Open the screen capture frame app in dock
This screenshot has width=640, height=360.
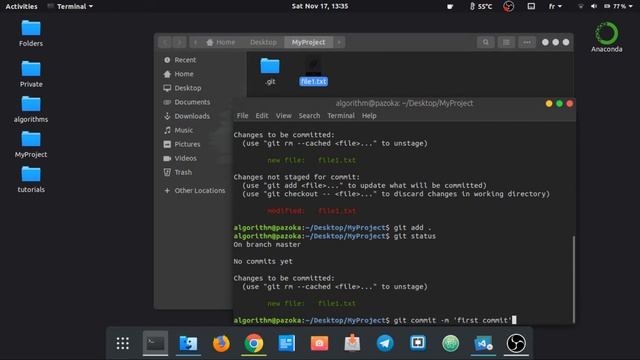418,343
